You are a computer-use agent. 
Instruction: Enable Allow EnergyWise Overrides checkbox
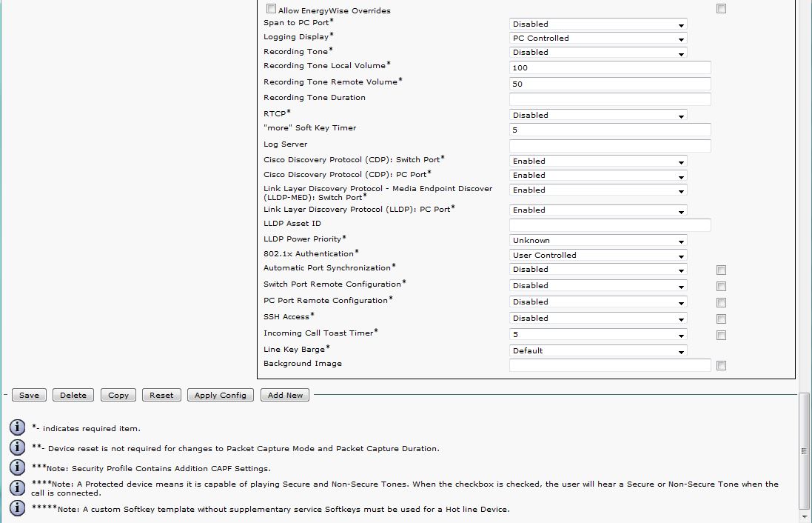[271, 10]
